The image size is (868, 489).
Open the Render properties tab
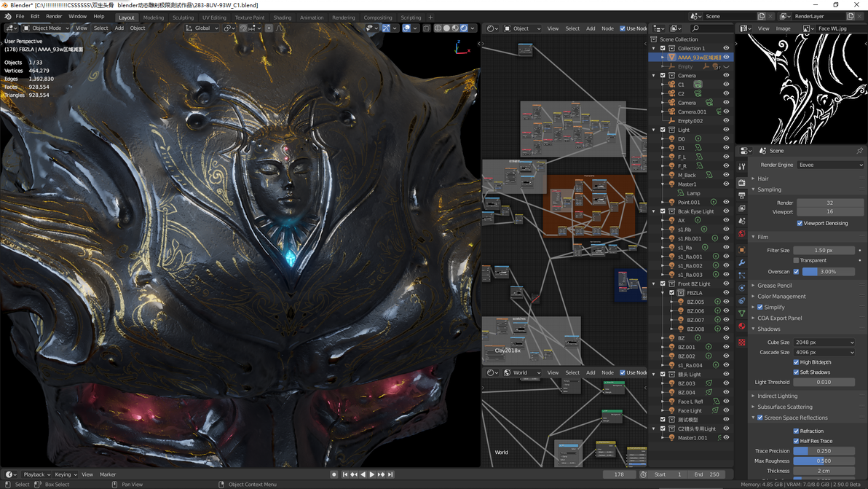click(742, 182)
